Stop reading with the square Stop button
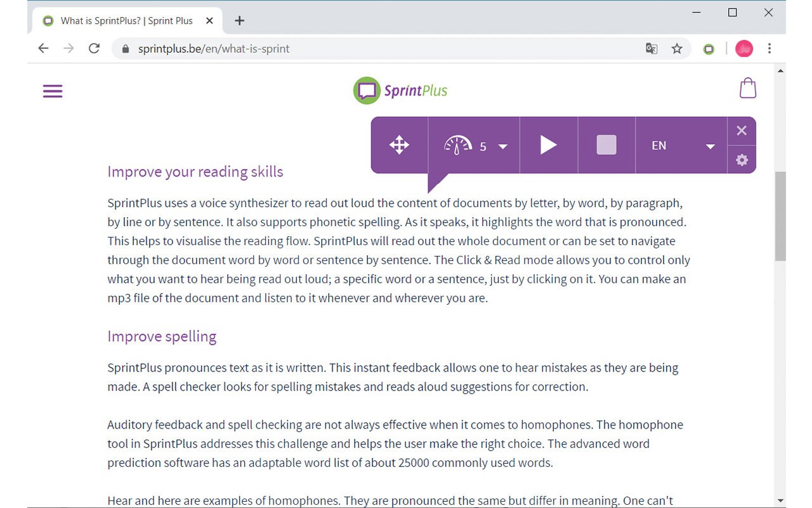812x508 pixels. click(606, 145)
